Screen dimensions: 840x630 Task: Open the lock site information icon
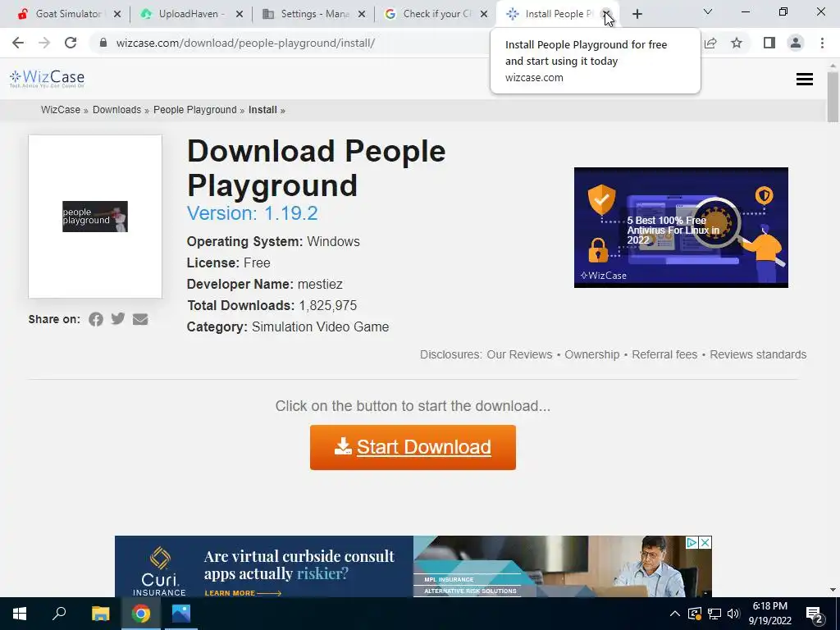point(103,43)
